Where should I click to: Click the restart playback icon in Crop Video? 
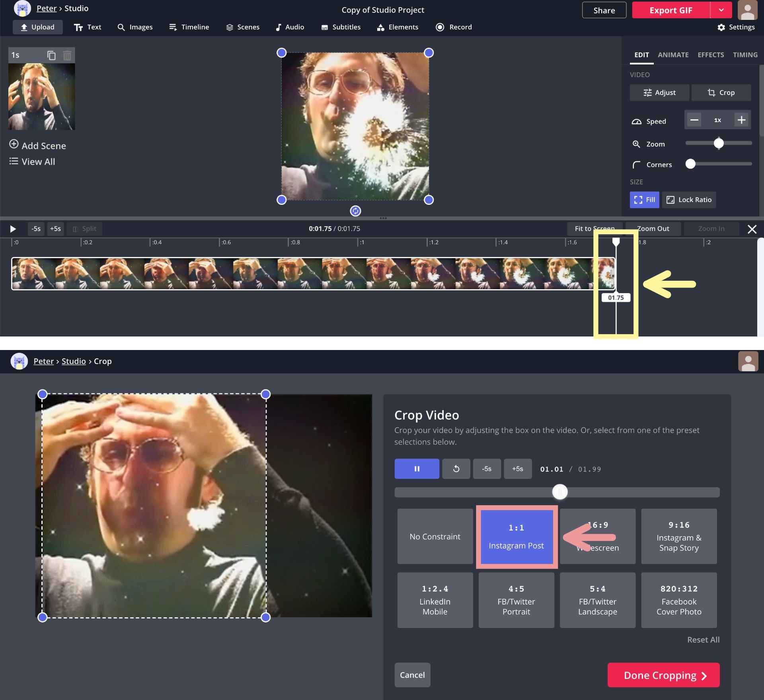(x=456, y=469)
